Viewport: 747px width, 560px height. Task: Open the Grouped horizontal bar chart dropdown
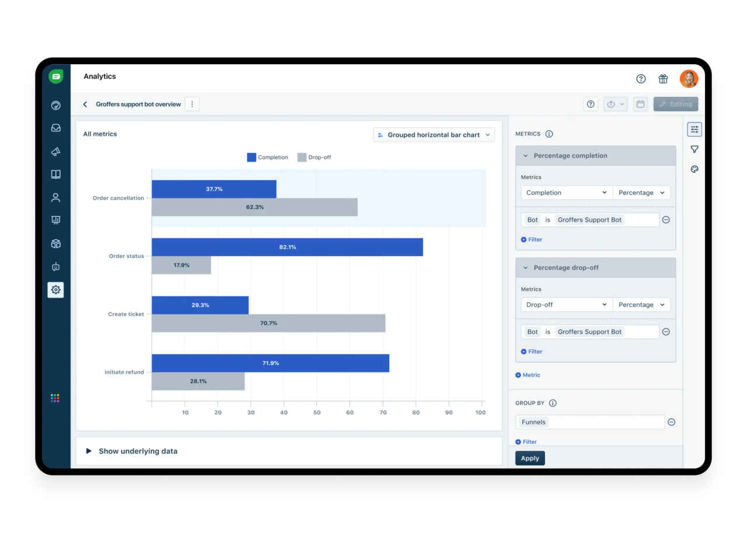(x=434, y=135)
